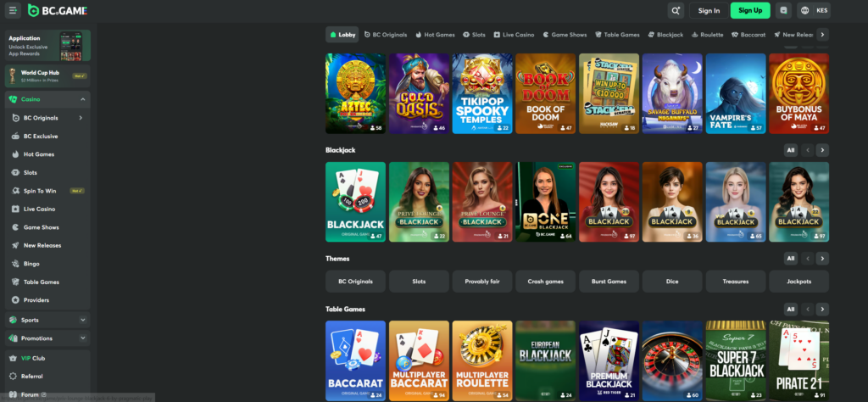Open the Tikipop Spooky Temples thumbnail
This screenshot has height=402, width=868.
click(482, 93)
